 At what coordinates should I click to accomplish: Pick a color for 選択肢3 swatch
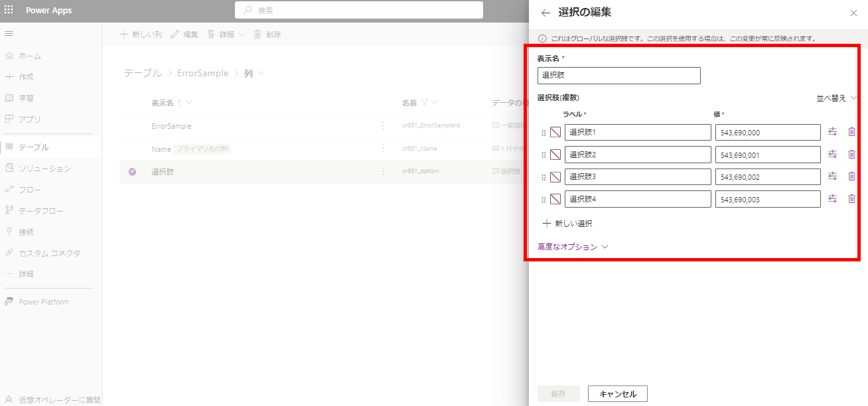(x=555, y=176)
